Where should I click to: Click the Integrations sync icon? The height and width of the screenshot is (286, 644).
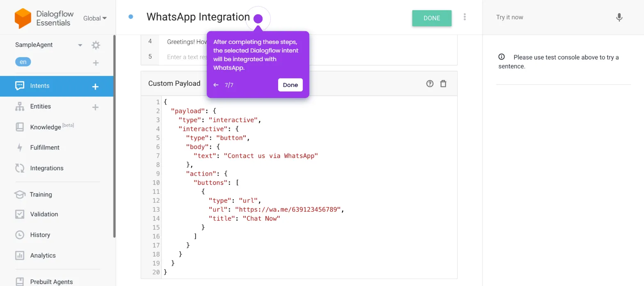point(20,168)
